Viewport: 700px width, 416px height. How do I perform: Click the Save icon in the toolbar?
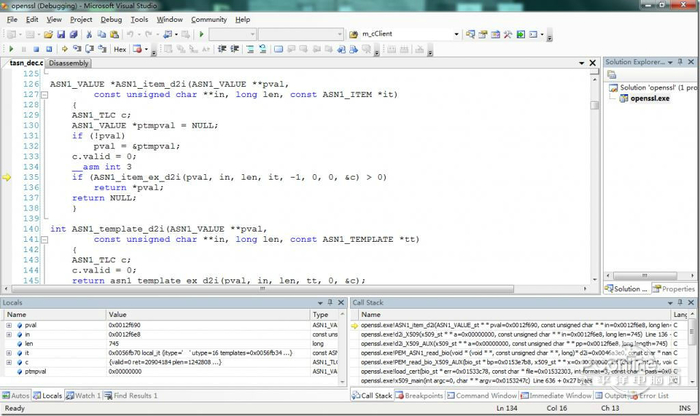pyautogui.click(x=61, y=34)
